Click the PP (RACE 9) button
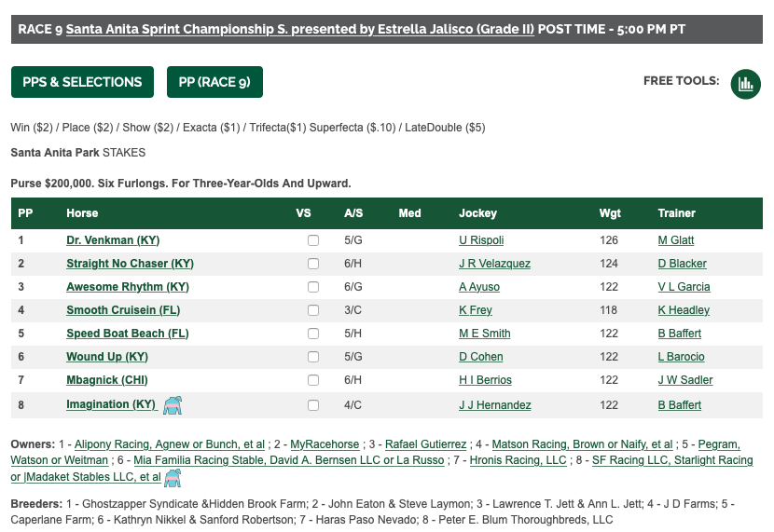The width and height of the screenshot is (774, 532). pyautogui.click(x=214, y=82)
